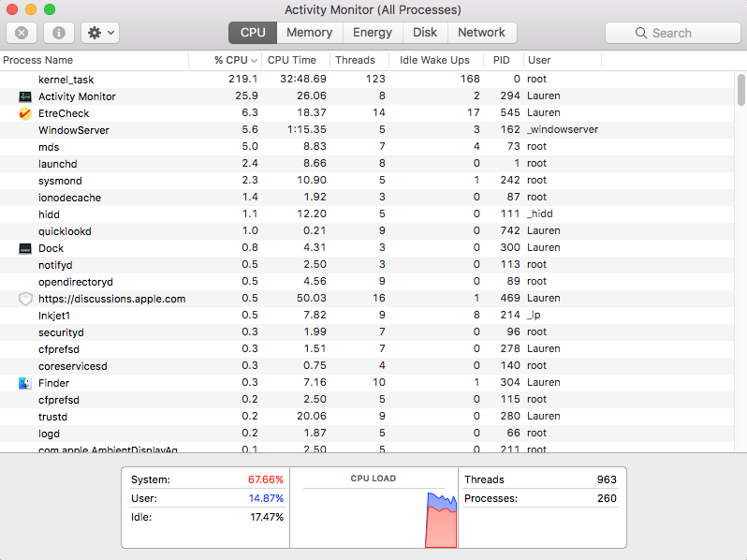Open the process Info inspector icon
This screenshot has width=747, height=560.
pos(59,33)
